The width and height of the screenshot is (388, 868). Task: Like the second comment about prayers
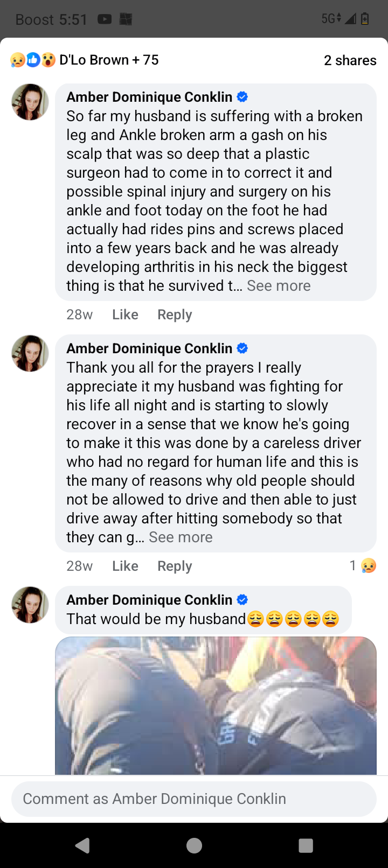pos(125,566)
